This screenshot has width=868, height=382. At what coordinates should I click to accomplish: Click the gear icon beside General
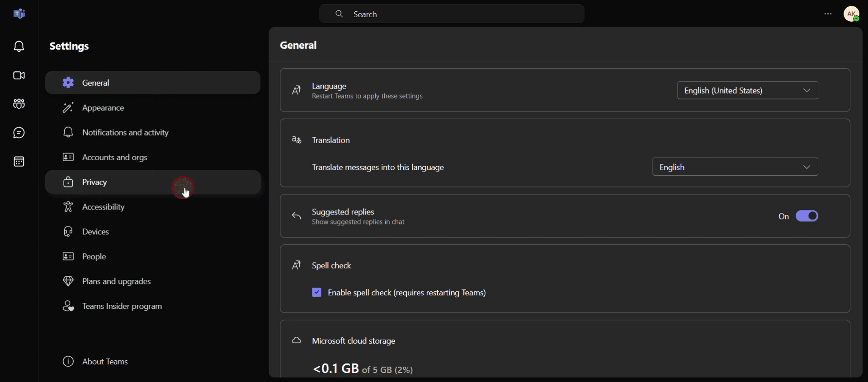(68, 83)
